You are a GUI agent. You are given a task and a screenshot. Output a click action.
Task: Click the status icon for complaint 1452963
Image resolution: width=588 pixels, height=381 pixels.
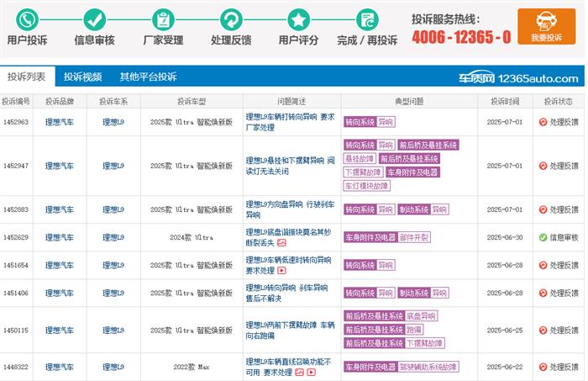543,122
